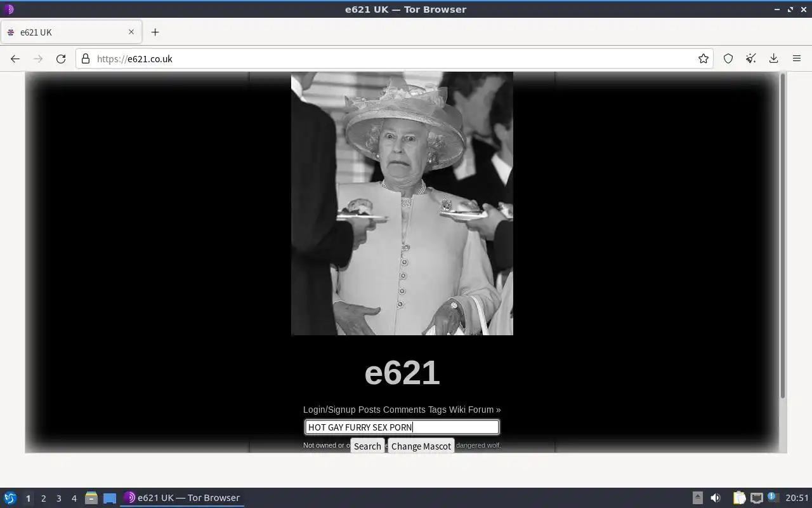The image size is (812, 508).
Task: Open a new tab with plus
Action: click(155, 32)
